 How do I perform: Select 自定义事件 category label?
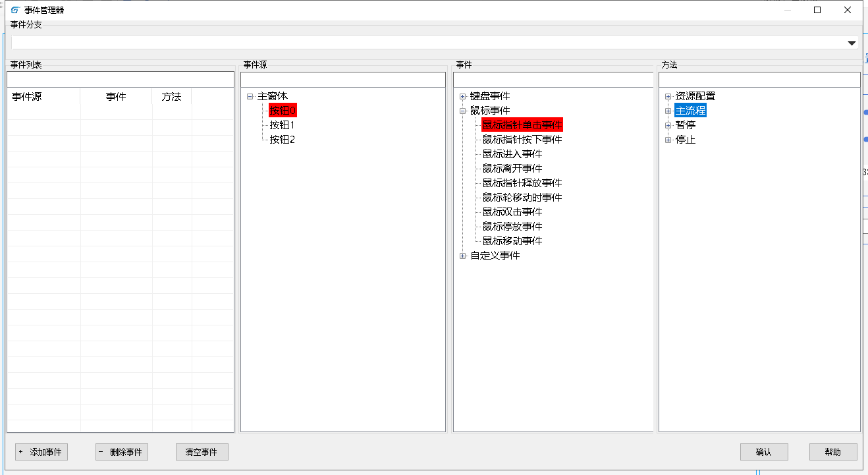click(495, 256)
